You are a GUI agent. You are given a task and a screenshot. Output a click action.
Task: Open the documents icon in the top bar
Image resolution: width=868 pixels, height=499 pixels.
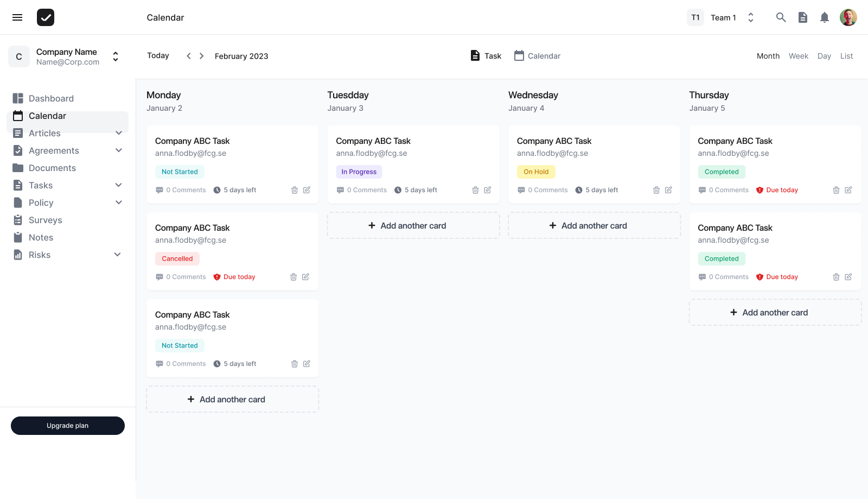[x=803, y=17]
